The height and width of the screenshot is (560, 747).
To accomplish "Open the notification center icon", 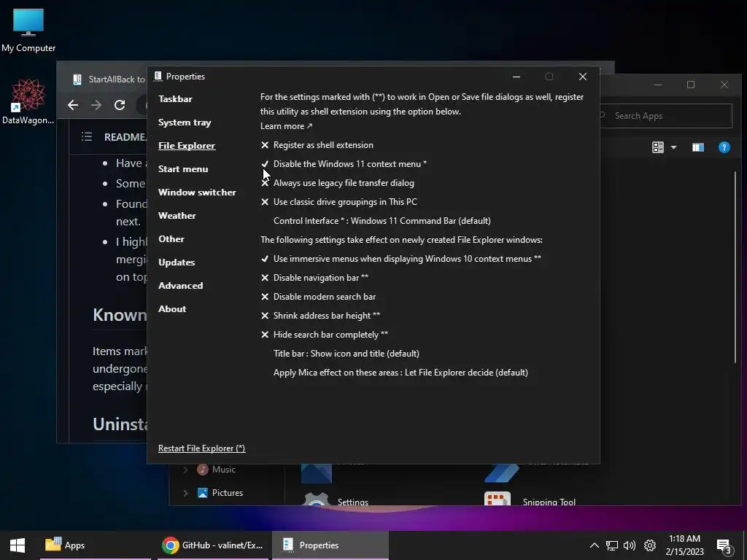I will click(724, 546).
